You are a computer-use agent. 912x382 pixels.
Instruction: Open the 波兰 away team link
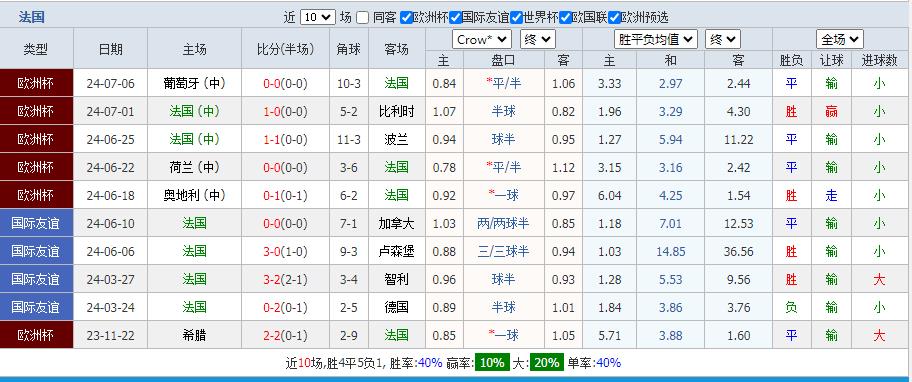pyautogui.click(x=397, y=139)
